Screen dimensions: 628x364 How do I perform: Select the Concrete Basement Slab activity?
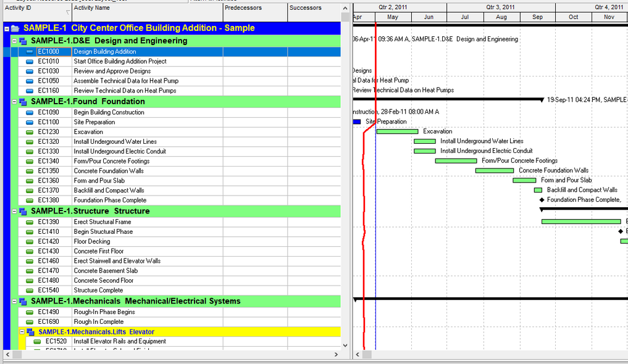(x=106, y=271)
